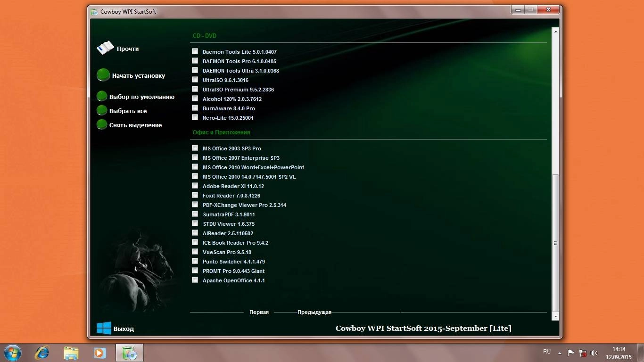The height and width of the screenshot is (362, 644).
Task: Tick VueScan Pro 9.5.18 checkbox
Action: (x=195, y=252)
